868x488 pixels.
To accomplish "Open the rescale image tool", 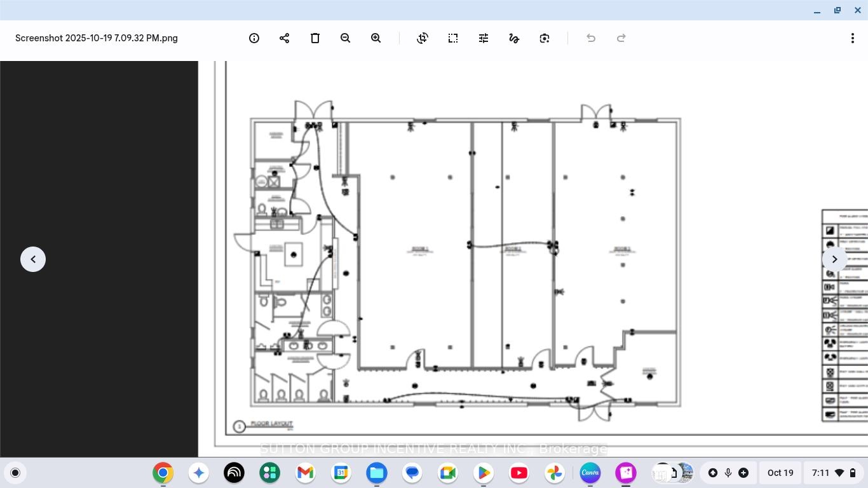I will click(453, 38).
